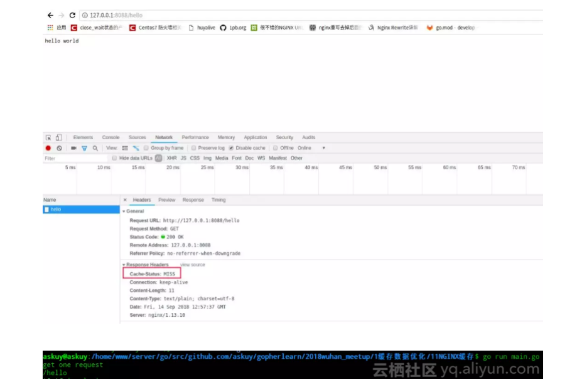Switch to the Memory tab
The height and width of the screenshot is (392, 577).
[x=226, y=137]
